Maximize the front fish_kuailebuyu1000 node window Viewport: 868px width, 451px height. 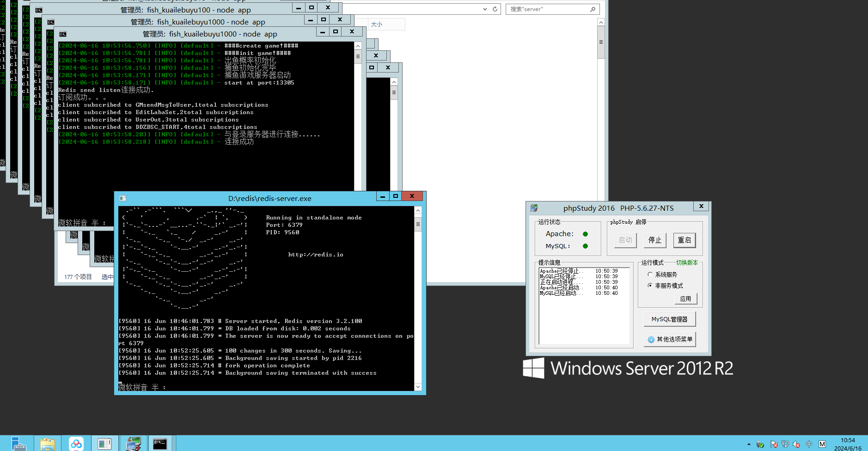[x=336, y=32]
